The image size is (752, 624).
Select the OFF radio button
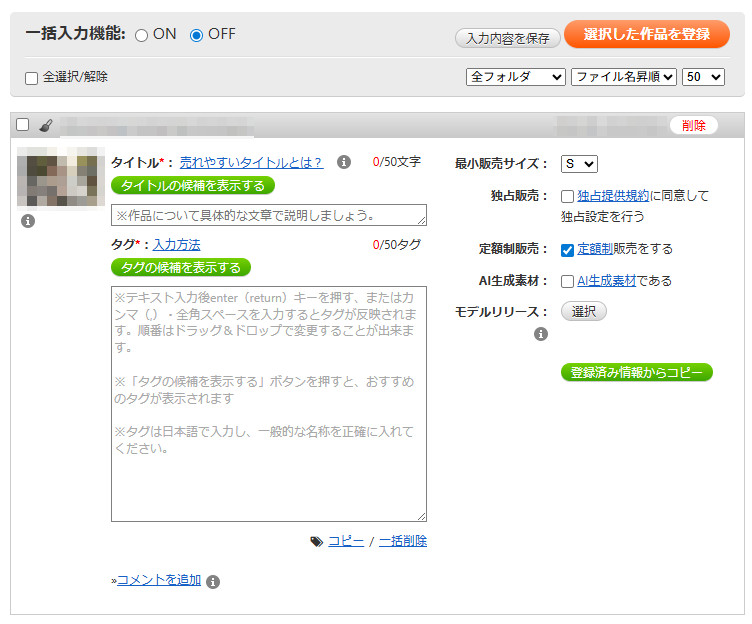(196, 35)
